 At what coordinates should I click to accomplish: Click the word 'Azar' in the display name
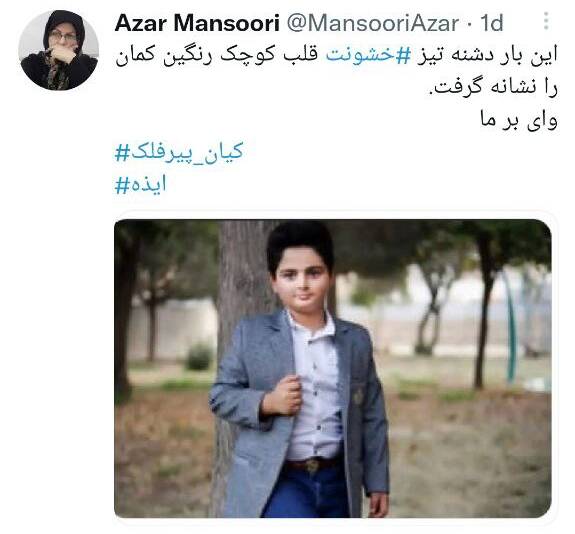coord(141,23)
